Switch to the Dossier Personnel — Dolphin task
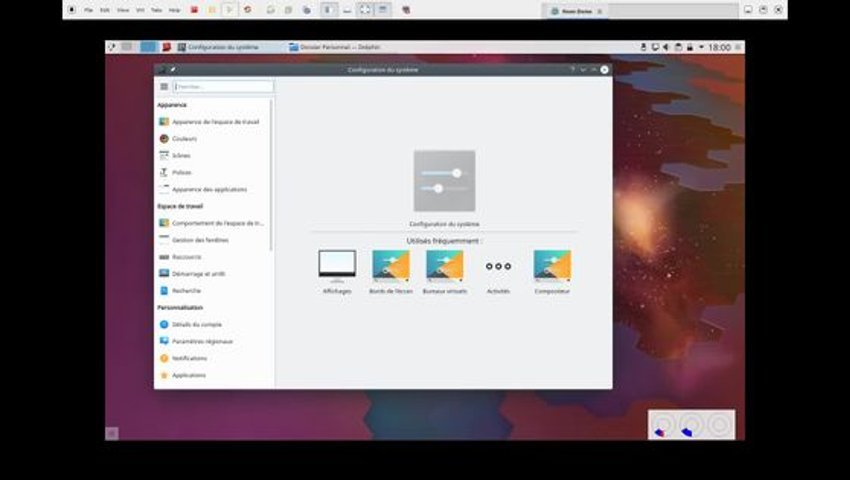850x480 pixels. 334,47
